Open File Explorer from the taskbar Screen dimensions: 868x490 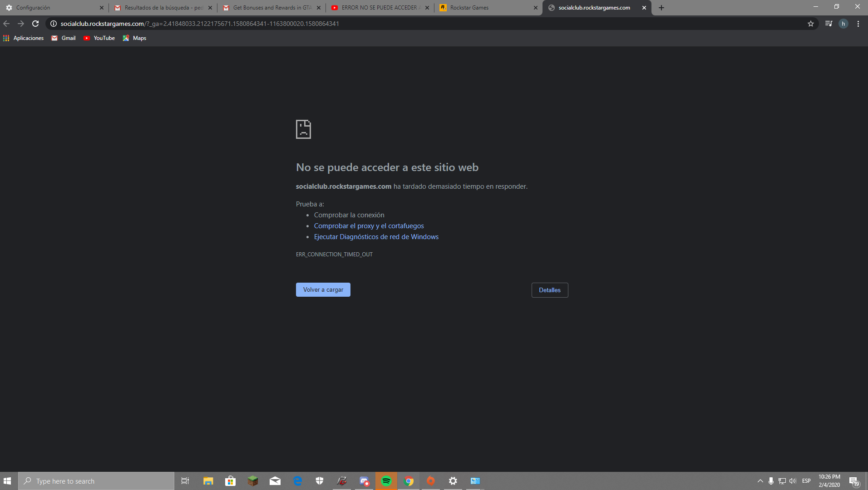click(208, 481)
